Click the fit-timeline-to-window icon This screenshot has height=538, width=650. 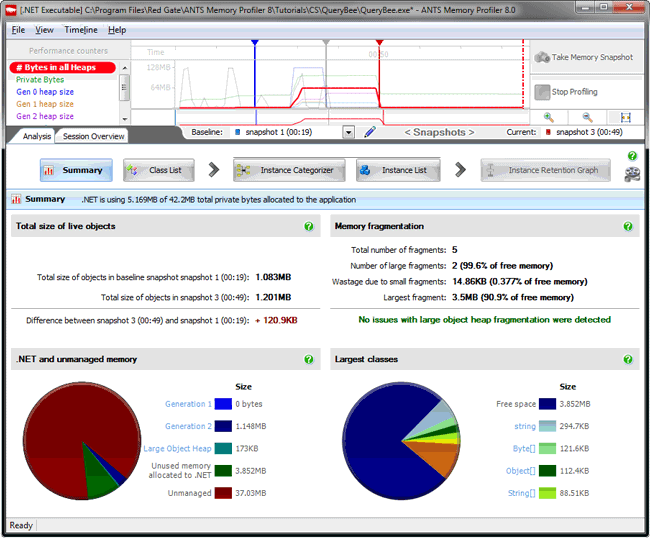pos(626,117)
